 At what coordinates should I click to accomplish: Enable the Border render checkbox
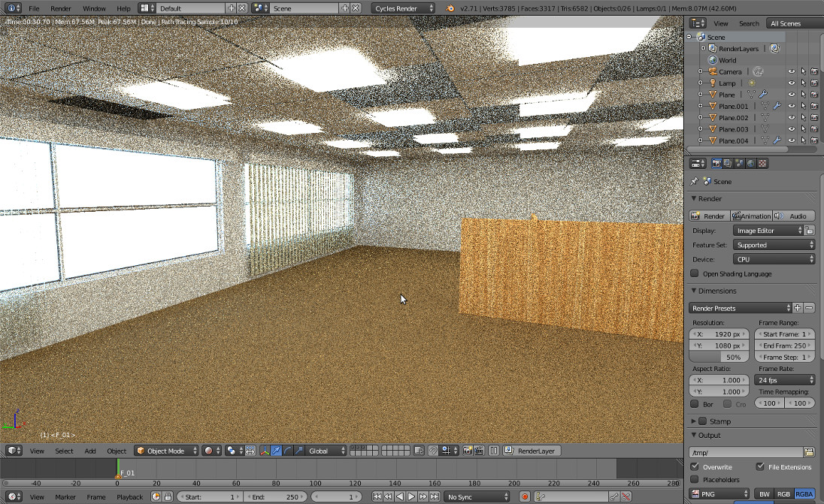pyautogui.click(x=695, y=404)
